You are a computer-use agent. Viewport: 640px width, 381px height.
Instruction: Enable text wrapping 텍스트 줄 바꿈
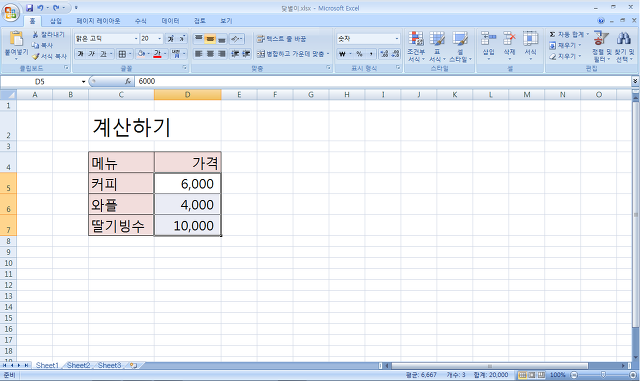(281, 38)
